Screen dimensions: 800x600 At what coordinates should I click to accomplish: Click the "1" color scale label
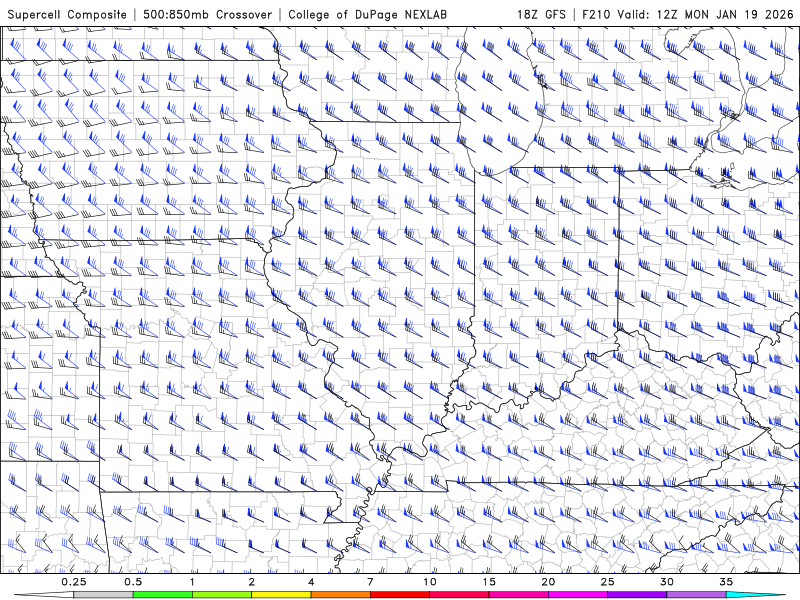[x=192, y=582]
